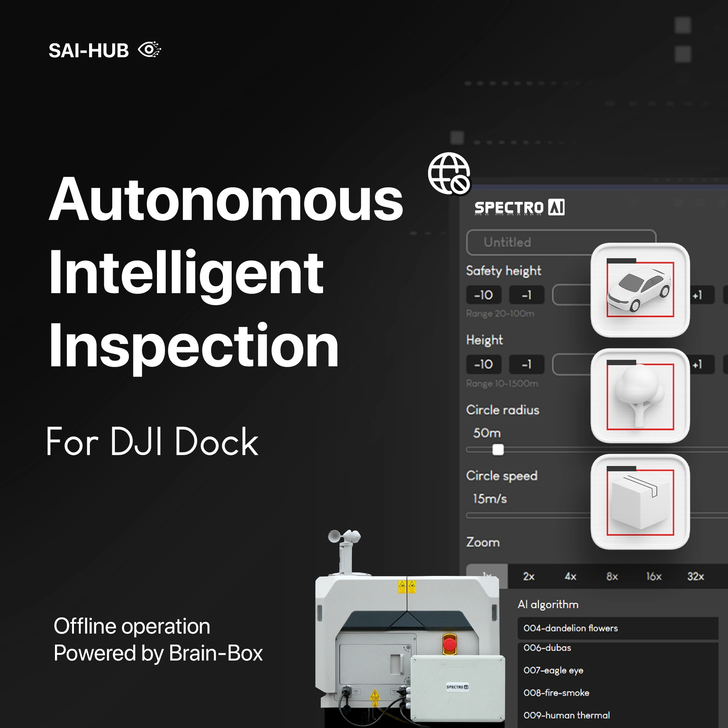The image size is (728, 728).
Task: Click the Zoom label
Action: (483, 542)
